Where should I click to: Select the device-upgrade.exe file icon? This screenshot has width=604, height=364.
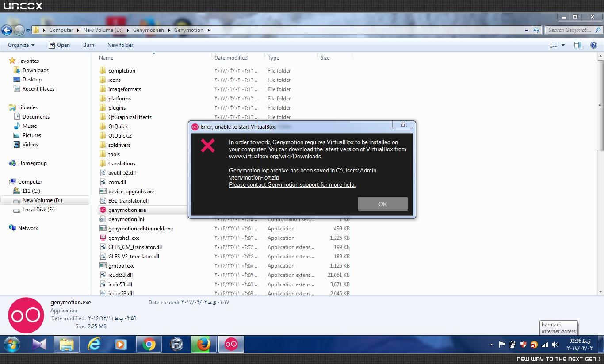103,192
